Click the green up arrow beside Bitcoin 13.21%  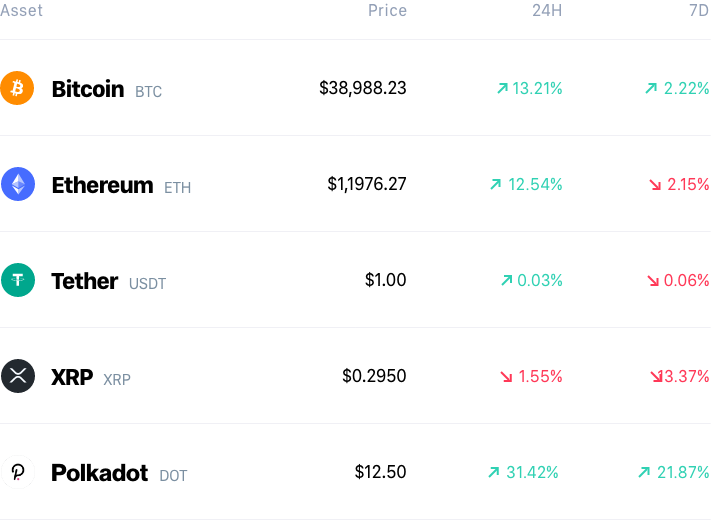[502, 88]
